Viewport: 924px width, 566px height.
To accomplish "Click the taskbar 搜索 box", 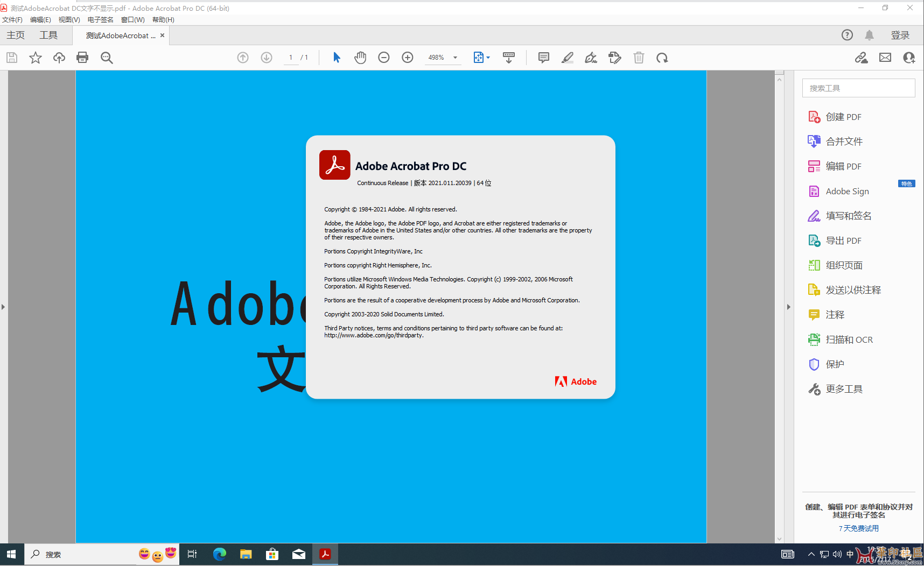I will 102,554.
